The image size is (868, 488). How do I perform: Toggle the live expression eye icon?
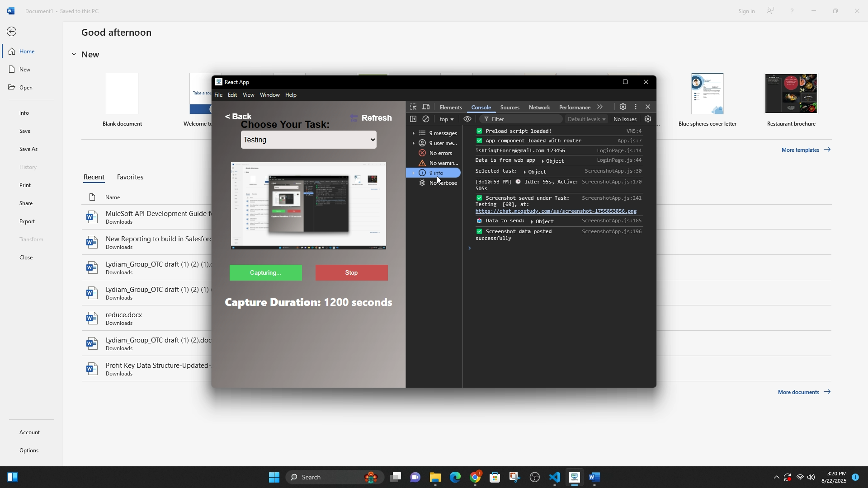(x=467, y=119)
